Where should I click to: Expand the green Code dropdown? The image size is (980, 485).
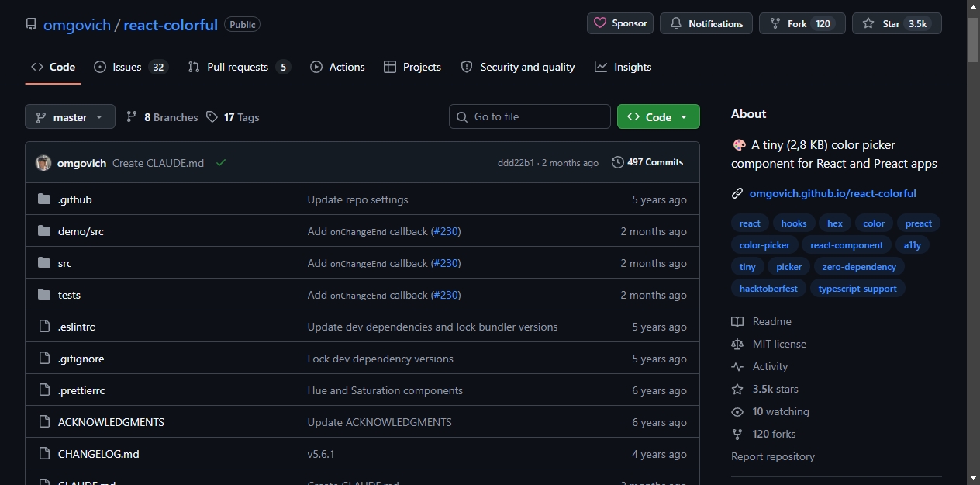tap(658, 116)
